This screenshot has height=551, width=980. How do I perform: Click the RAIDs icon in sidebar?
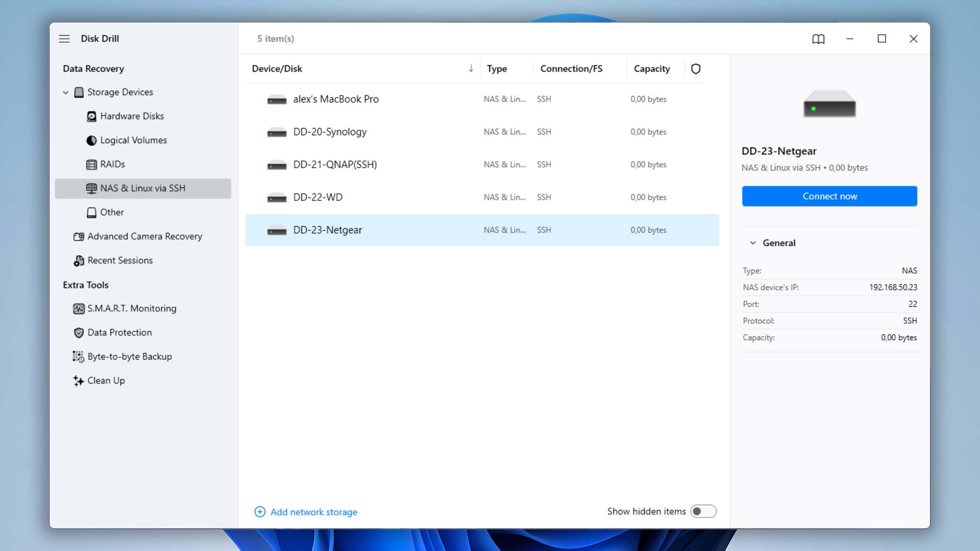pyautogui.click(x=91, y=165)
